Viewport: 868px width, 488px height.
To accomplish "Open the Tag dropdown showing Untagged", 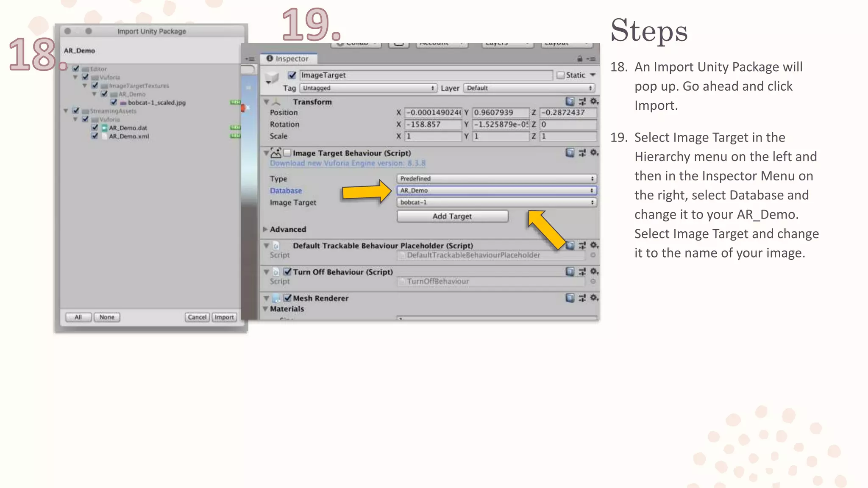I will click(x=368, y=88).
